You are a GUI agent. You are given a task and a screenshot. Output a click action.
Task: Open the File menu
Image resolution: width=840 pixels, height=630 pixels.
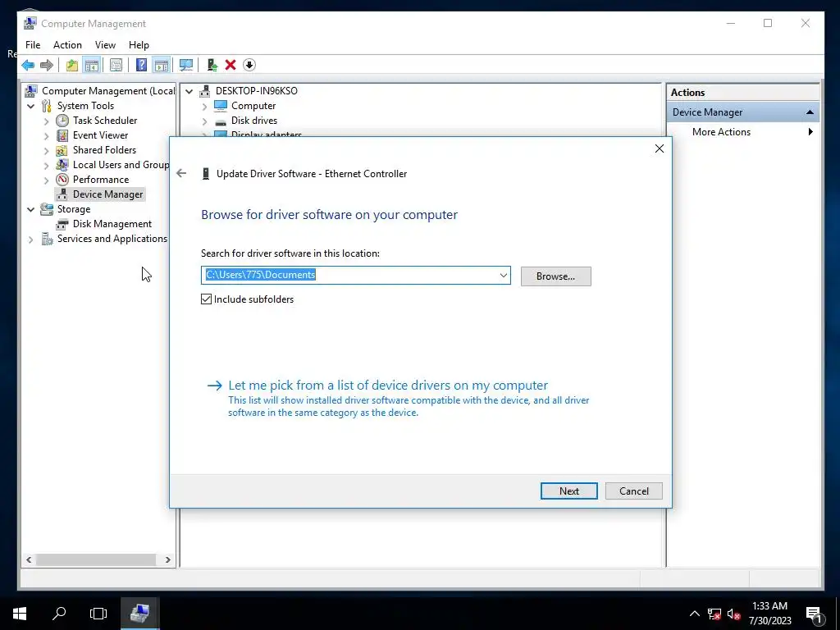[x=33, y=45]
